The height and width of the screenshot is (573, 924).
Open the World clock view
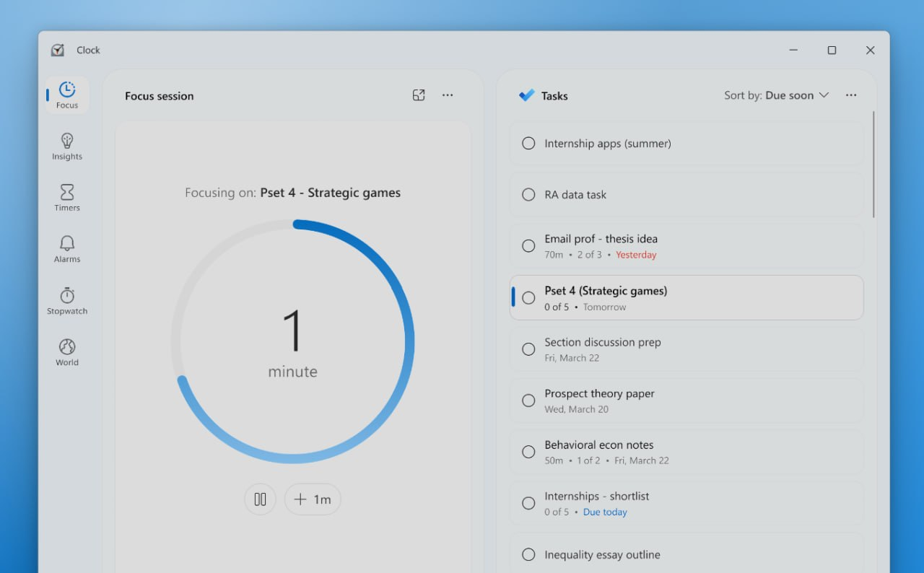[66, 353]
